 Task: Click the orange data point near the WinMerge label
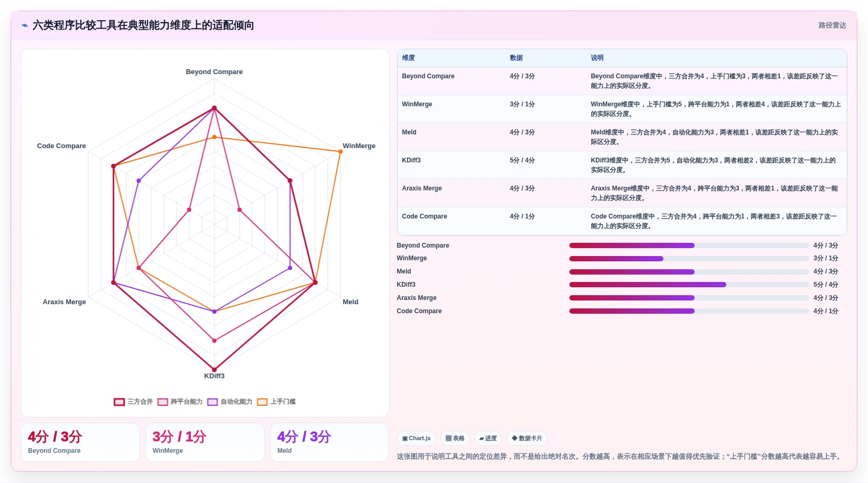340,152
